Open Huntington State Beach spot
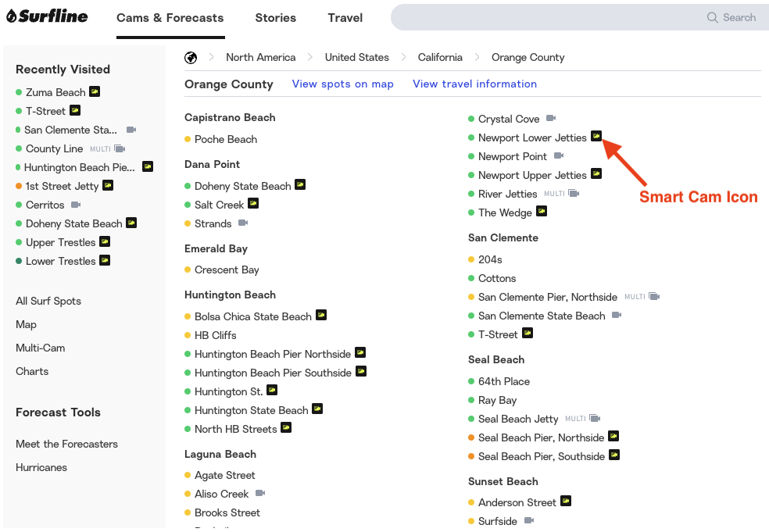The width and height of the screenshot is (769, 532). (251, 410)
